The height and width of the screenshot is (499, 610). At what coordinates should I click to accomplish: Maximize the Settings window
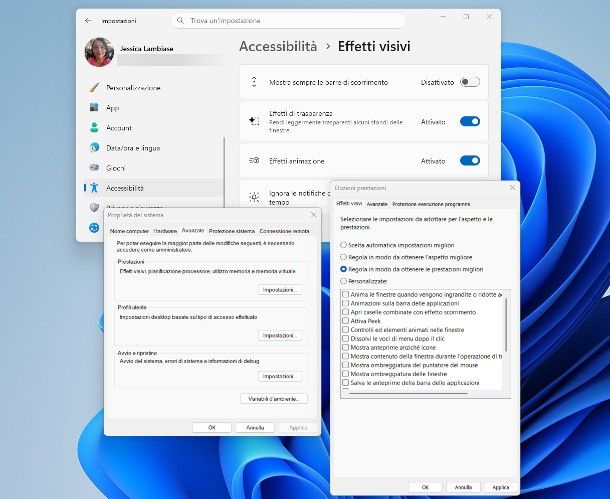pos(466,17)
